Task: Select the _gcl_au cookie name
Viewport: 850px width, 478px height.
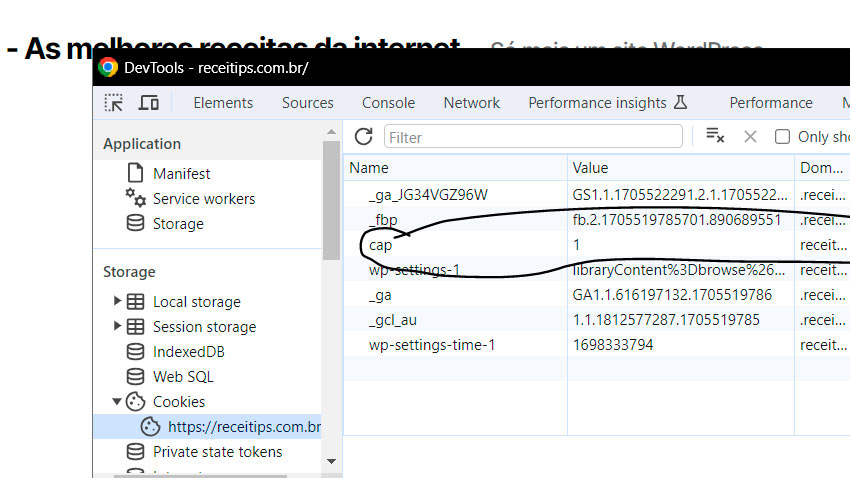Action: click(x=392, y=320)
